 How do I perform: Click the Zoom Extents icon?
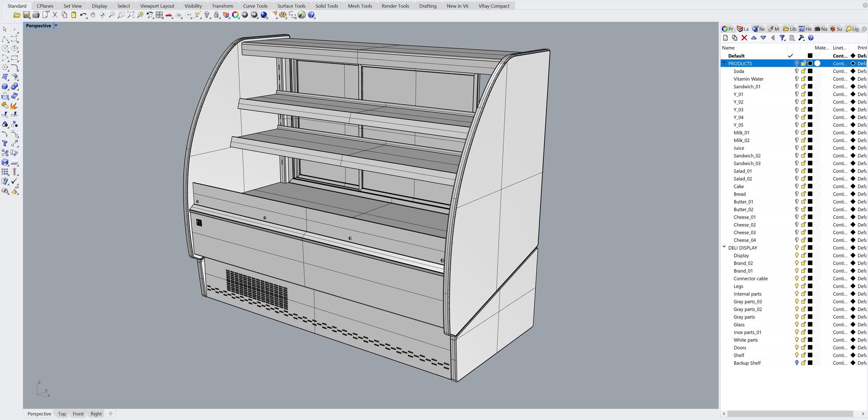[x=131, y=15]
